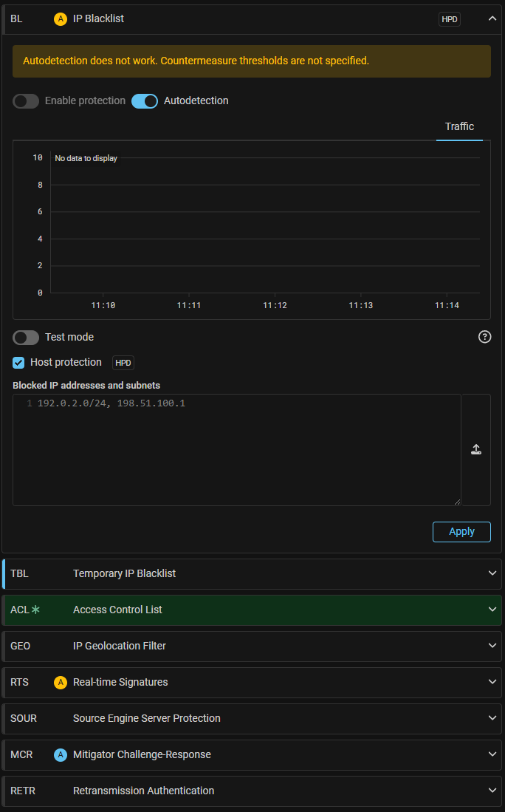This screenshot has width=505, height=812.
Task: Expand Source Engine Server Protection
Action: 492,718
